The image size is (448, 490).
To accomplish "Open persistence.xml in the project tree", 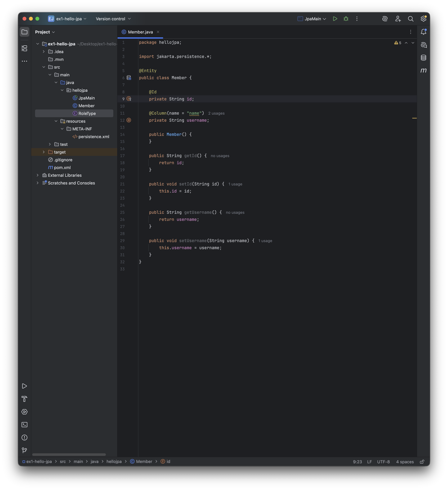I will 93,137.
